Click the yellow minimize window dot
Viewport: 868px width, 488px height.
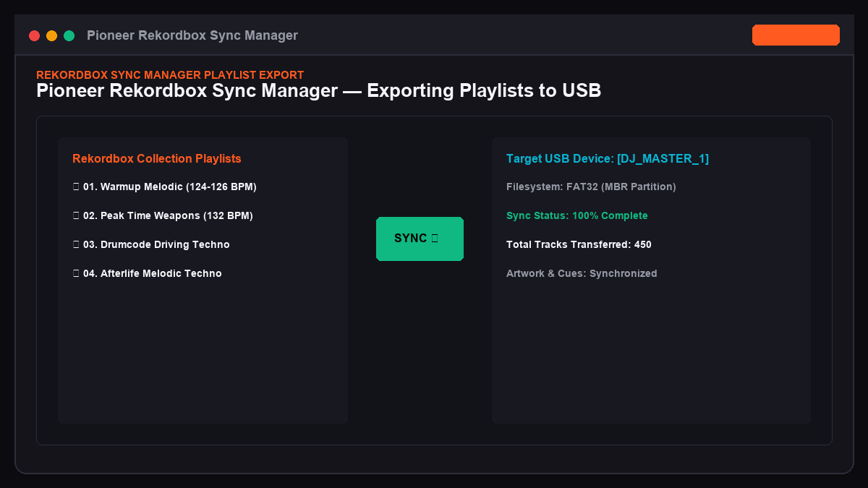pyautogui.click(x=51, y=35)
